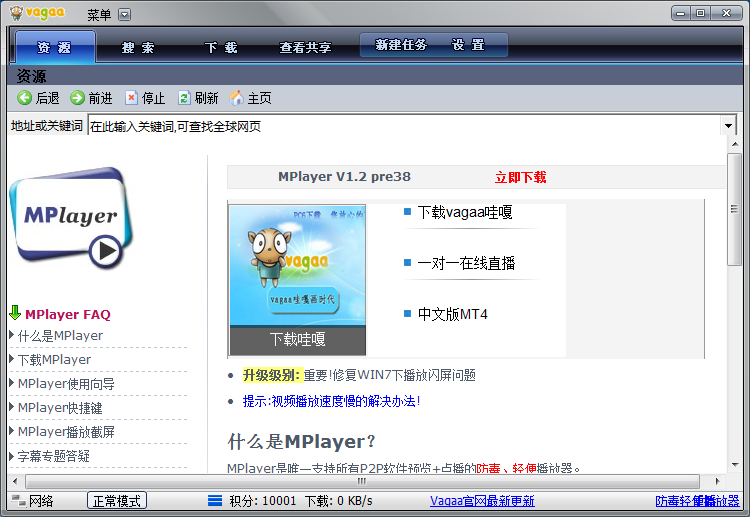Maximize the vagaa window
This screenshot has width=750, height=517.
coord(700,13)
